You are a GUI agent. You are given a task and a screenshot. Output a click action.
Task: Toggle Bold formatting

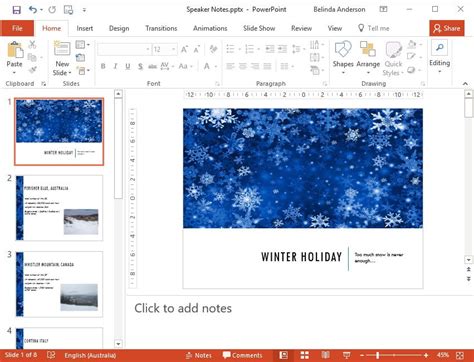tap(103, 66)
